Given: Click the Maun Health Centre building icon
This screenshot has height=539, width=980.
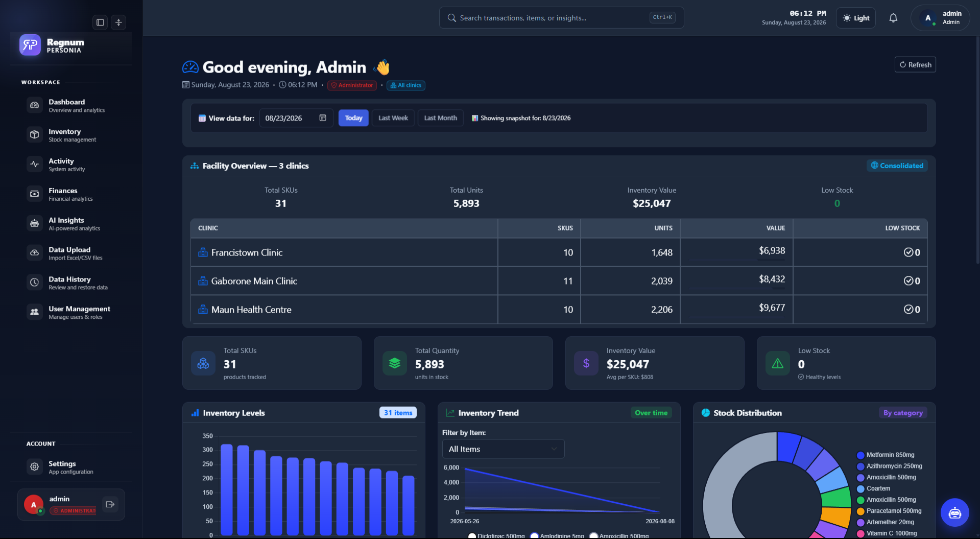Looking at the screenshot, I should (x=203, y=310).
